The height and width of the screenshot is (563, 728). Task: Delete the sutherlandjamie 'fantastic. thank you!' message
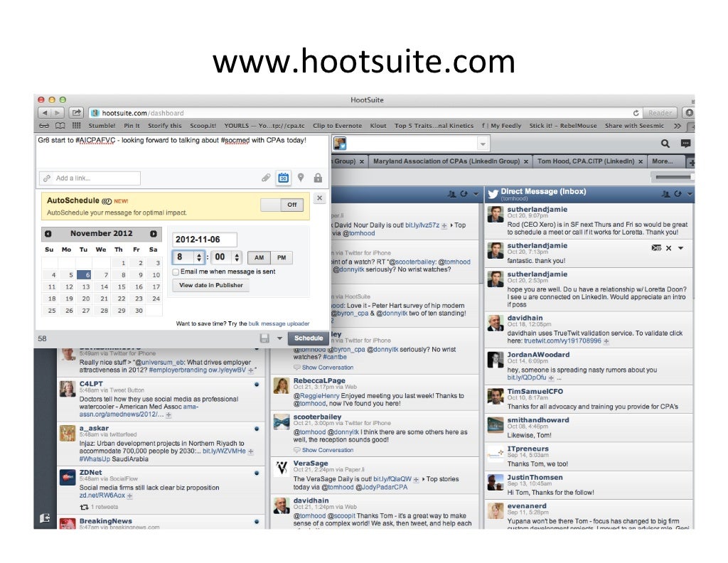pos(668,248)
